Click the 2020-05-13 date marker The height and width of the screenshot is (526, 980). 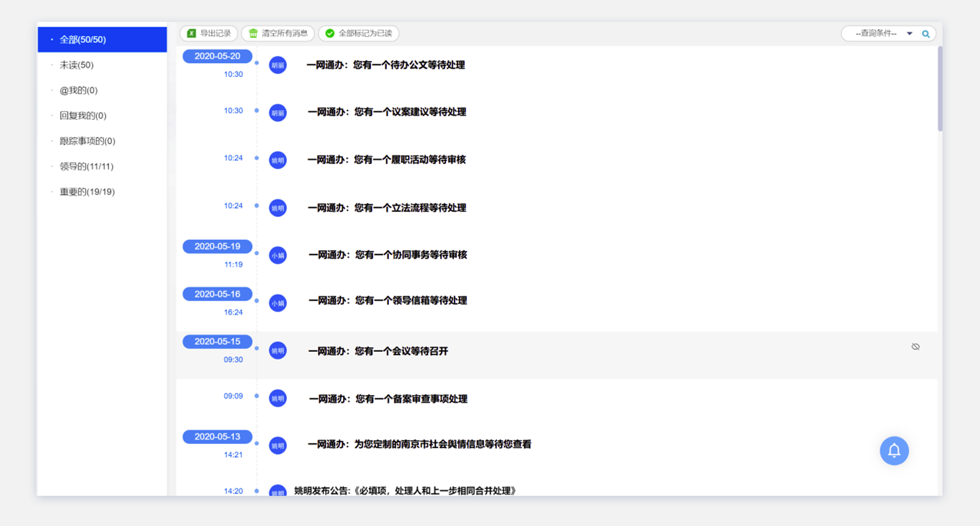[x=217, y=437]
